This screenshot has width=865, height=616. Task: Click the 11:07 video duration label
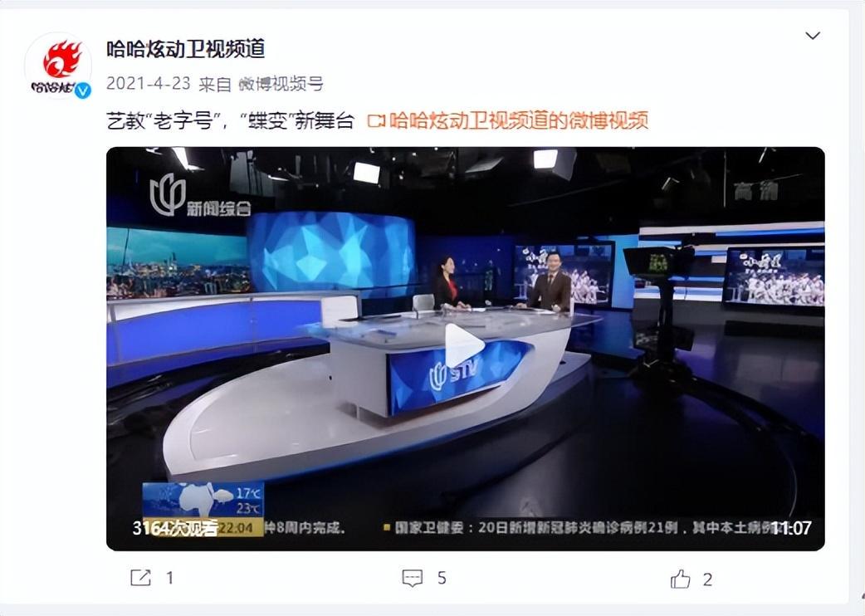790,528
